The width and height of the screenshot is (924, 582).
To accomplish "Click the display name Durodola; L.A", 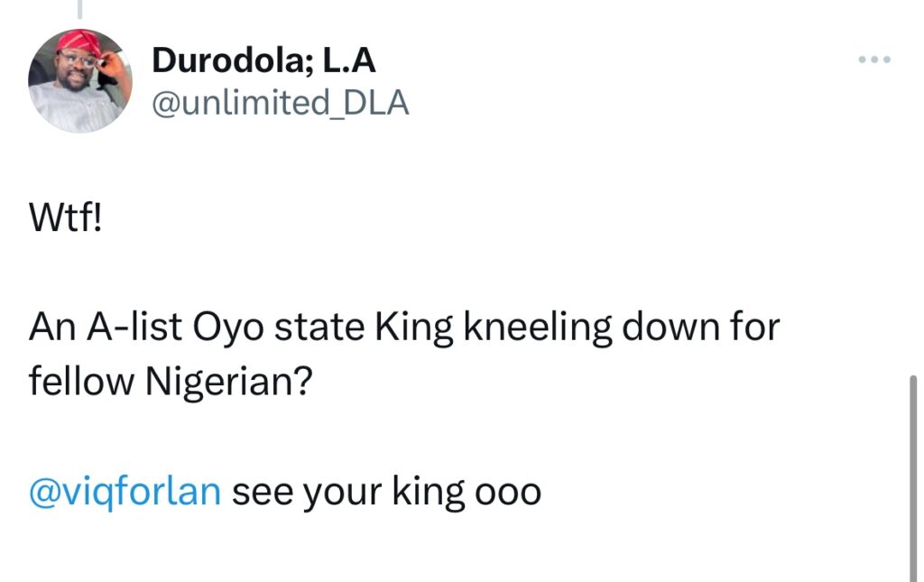I will tap(263, 60).
